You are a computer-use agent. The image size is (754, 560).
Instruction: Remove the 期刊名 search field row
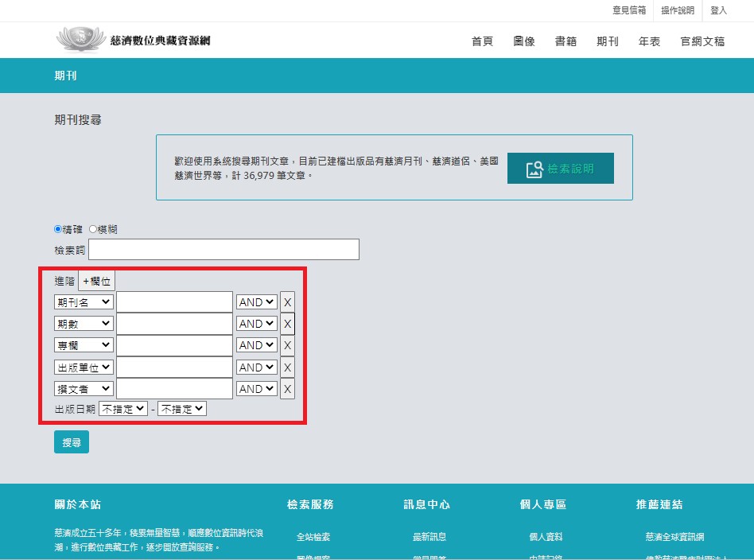click(x=288, y=302)
